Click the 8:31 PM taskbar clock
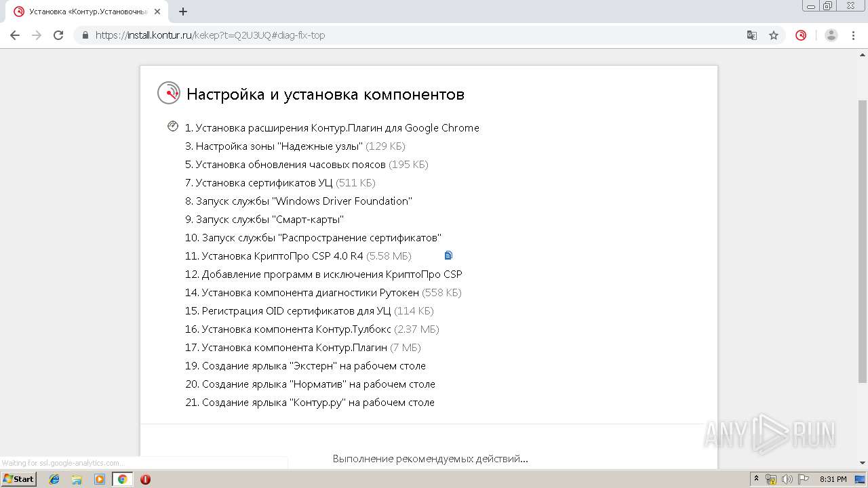 [x=833, y=479]
